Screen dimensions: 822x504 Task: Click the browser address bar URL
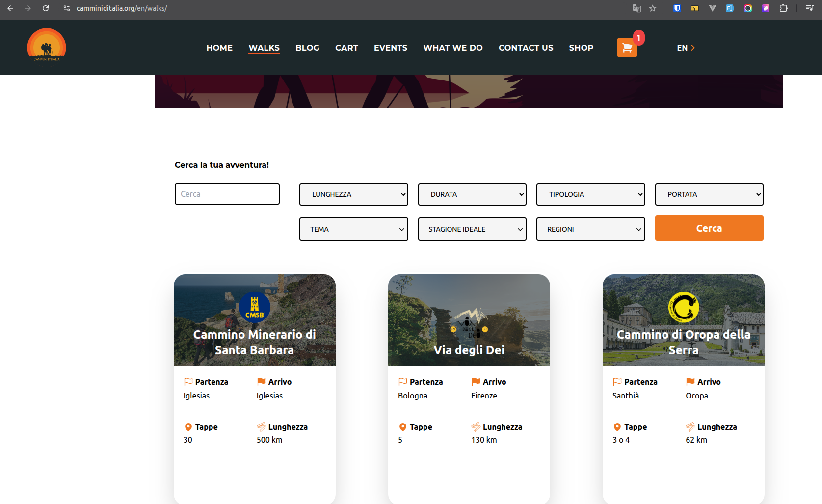click(122, 8)
